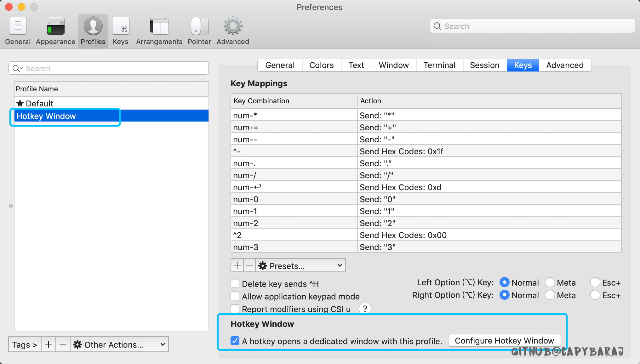Switch to the Terminal tab

[x=439, y=65]
